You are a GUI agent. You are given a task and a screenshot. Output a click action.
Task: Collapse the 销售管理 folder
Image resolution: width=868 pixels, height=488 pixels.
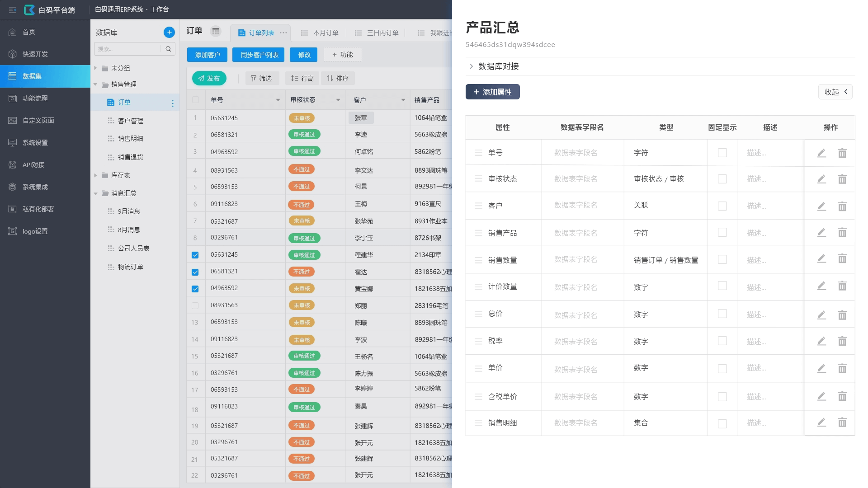coord(95,84)
